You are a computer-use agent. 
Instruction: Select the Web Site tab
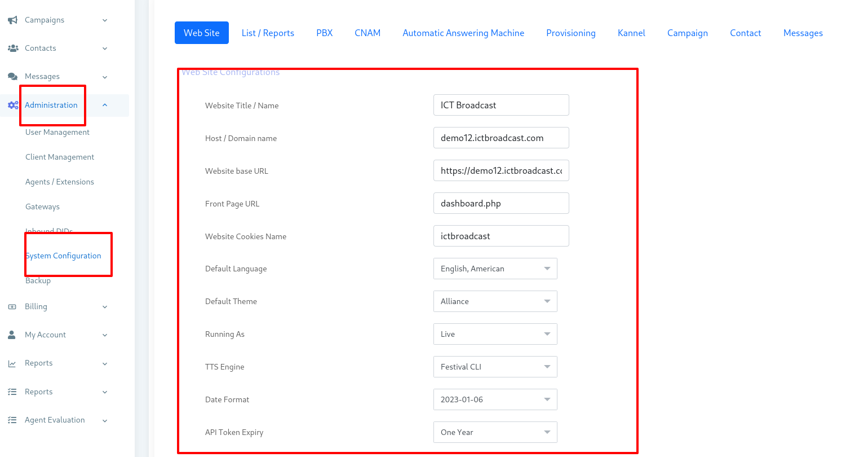point(201,33)
